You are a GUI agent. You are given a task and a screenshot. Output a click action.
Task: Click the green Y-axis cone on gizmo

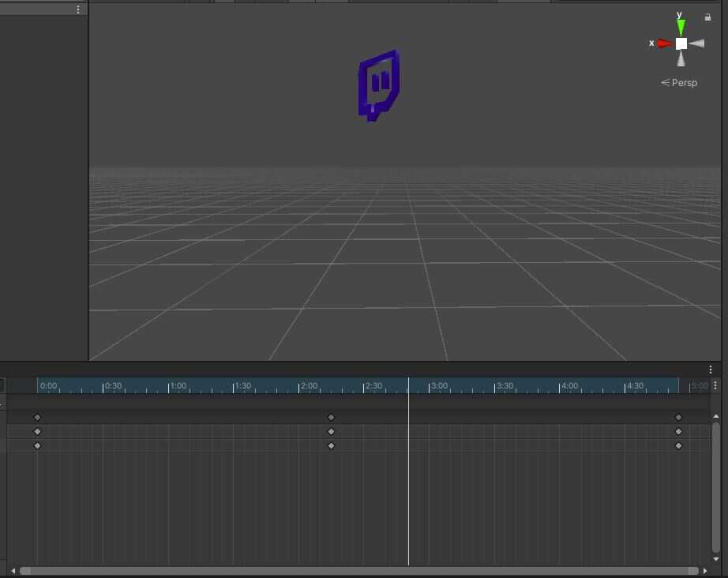tap(681, 28)
